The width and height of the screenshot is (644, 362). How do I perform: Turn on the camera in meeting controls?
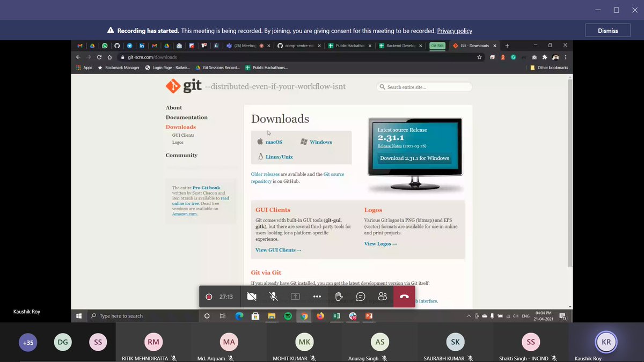tap(252, 297)
